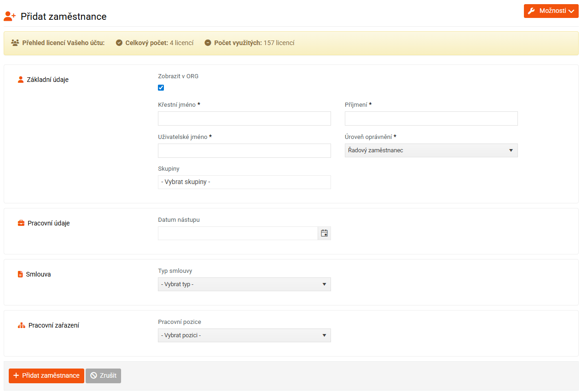The height and width of the screenshot is (392, 581).
Task: Open the Pracovní pozice dropdown
Action: point(244,335)
